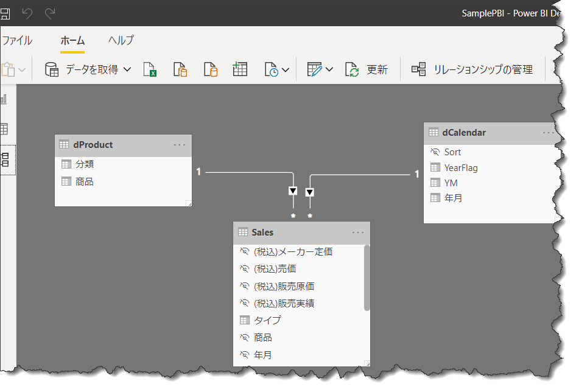This screenshot has width=579, height=392.
Task: Open the Recent sources icon
Action: pos(272,69)
